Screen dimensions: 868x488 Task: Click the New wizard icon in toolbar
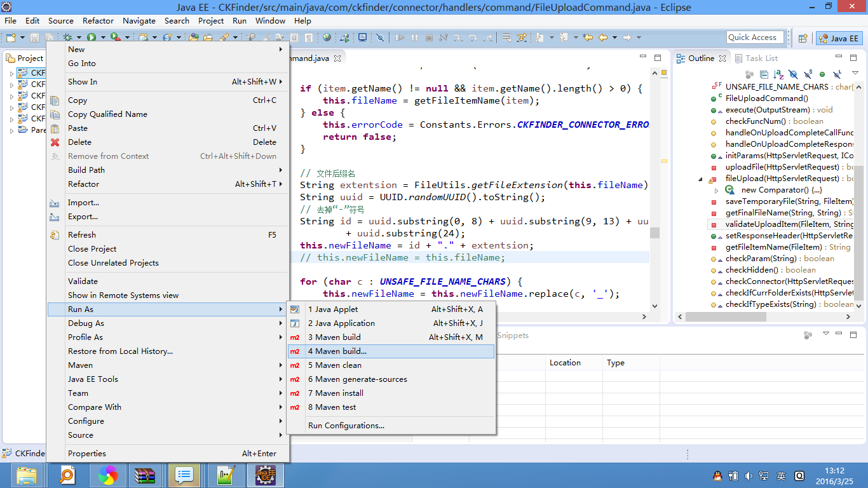(x=11, y=37)
